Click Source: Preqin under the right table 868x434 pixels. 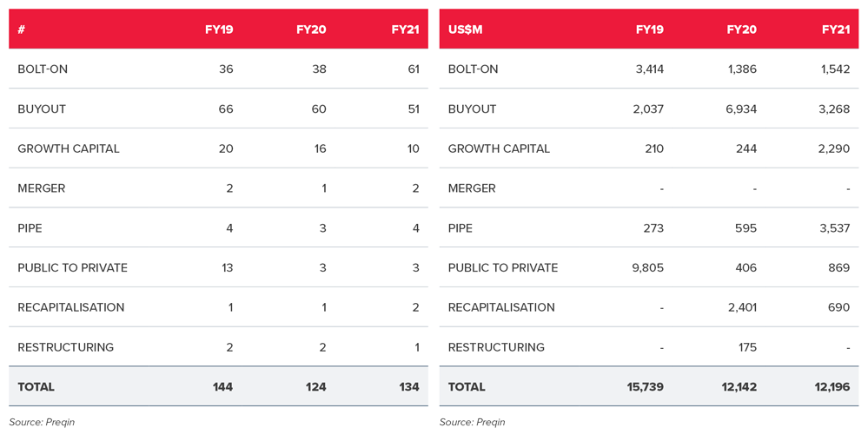click(x=472, y=423)
